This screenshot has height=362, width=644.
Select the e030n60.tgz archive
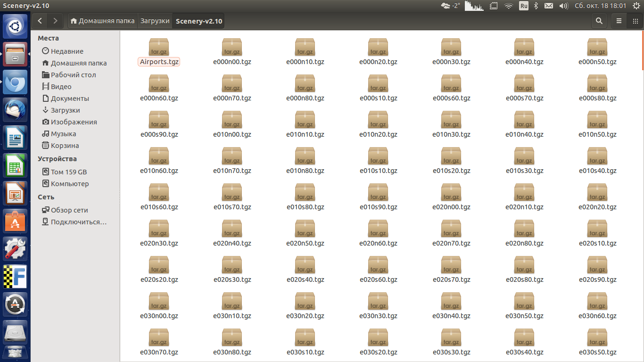click(597, 306)
